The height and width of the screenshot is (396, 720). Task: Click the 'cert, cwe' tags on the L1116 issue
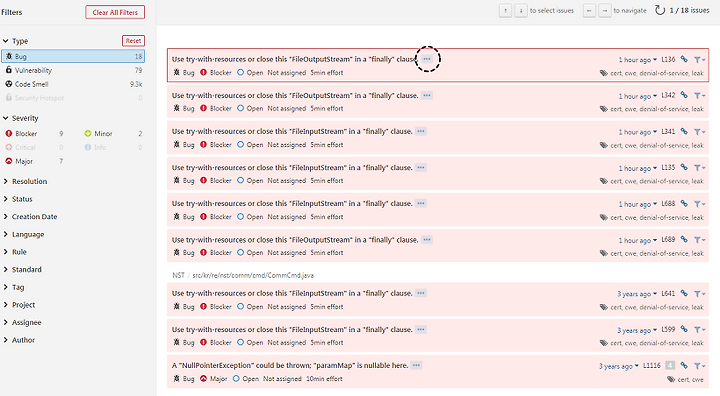click(x=691, y=379)
